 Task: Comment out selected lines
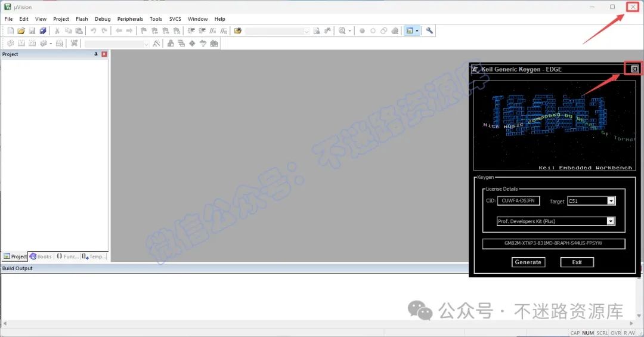click(213, 31)
